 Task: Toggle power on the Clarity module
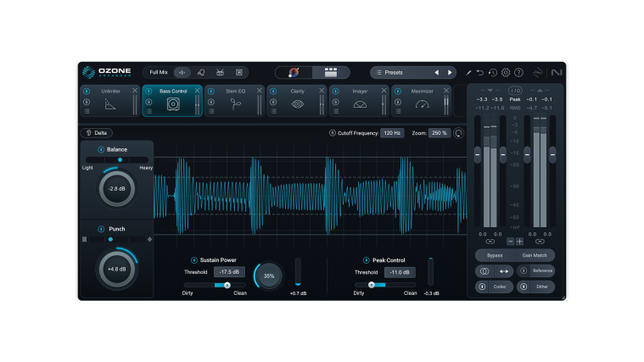[273, 91]
